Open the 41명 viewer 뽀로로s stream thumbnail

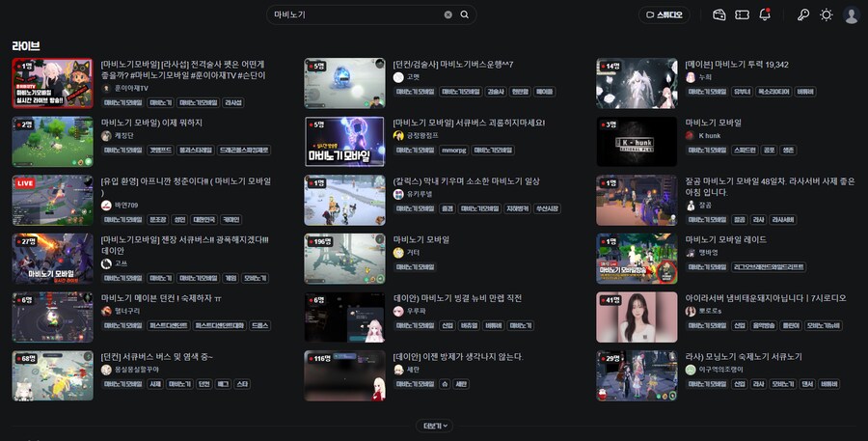637,317
